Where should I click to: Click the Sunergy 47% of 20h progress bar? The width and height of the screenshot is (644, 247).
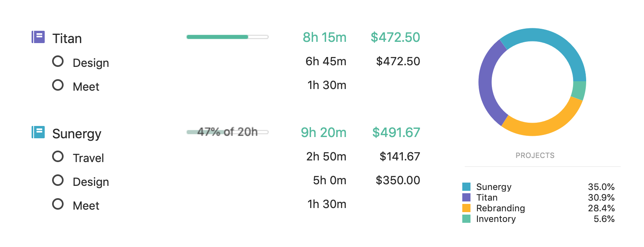click(227, 132)
